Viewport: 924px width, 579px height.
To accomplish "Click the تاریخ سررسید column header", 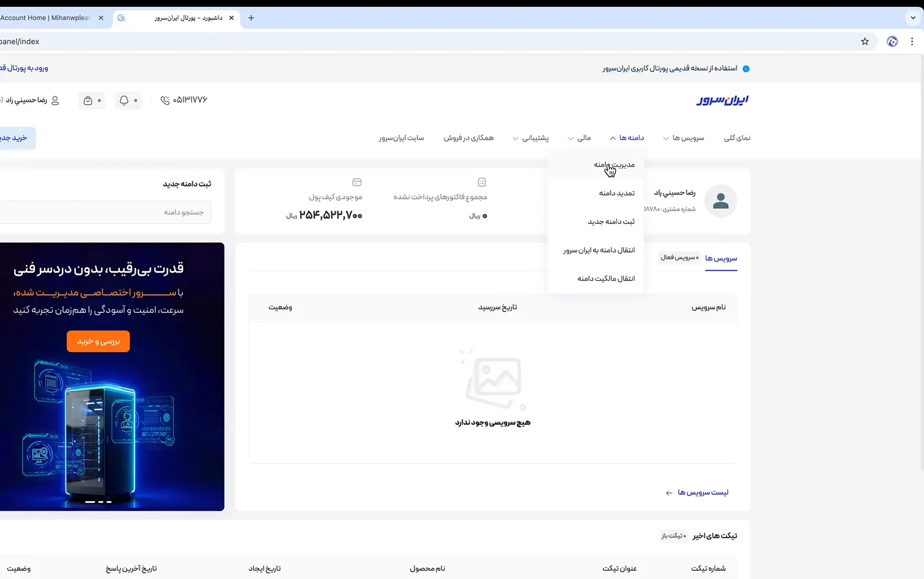I will click(498, 308).
